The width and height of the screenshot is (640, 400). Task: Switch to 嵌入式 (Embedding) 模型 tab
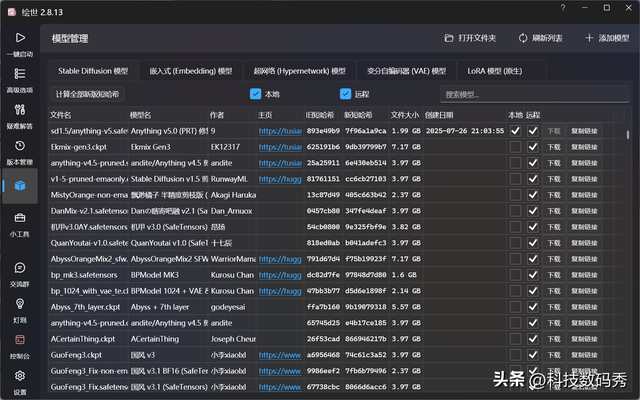[x=191, y=71]
